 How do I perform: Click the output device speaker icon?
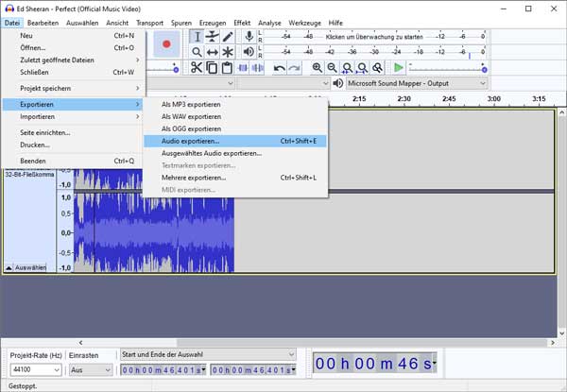coord(337,83)
